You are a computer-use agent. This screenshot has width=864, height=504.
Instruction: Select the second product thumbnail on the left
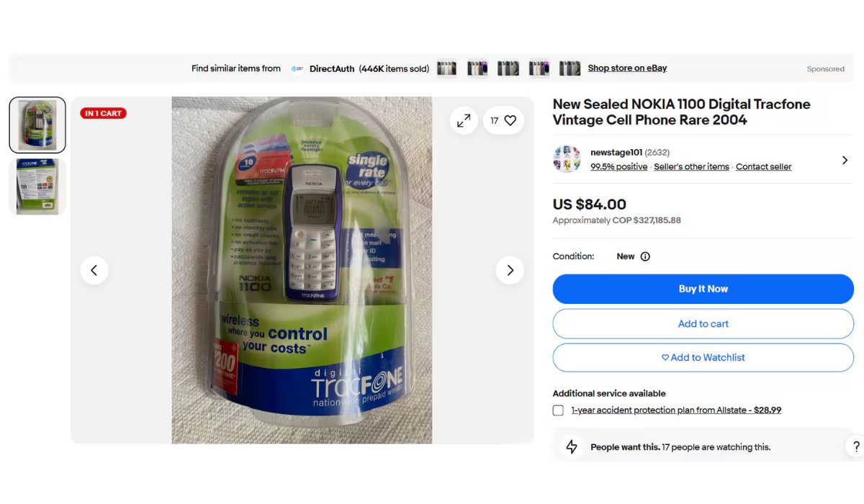tap(37, 186)
